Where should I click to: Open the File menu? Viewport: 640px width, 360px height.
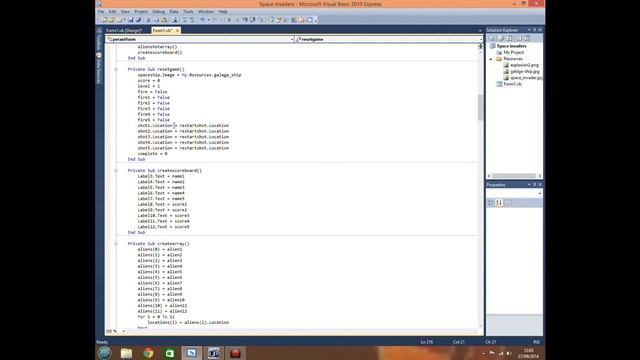pos(101,11)
